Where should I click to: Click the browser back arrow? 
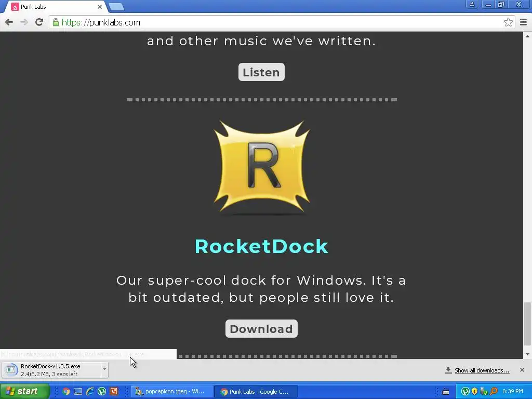(9, 22)
